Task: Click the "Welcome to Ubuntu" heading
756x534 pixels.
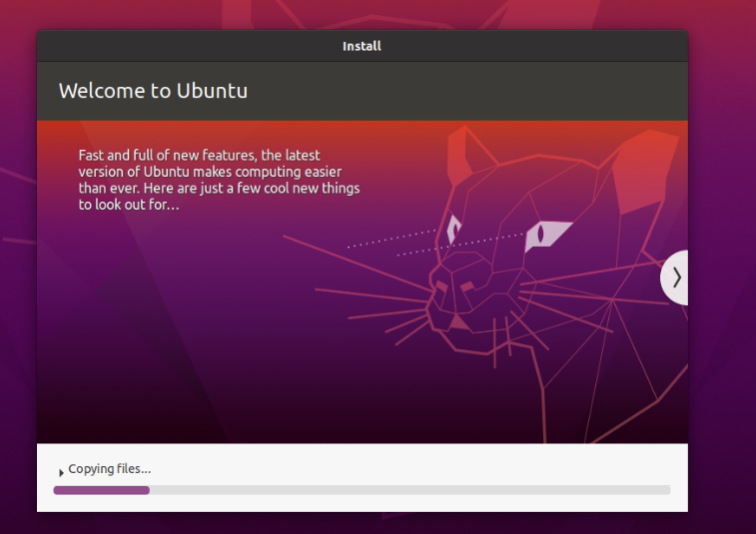Action: [154, 91]
